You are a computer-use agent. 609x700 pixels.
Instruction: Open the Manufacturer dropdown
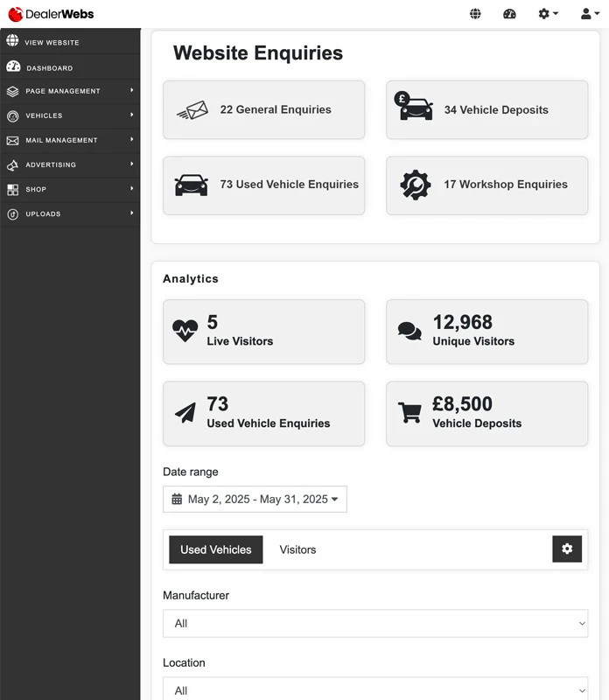click(375, 623)
